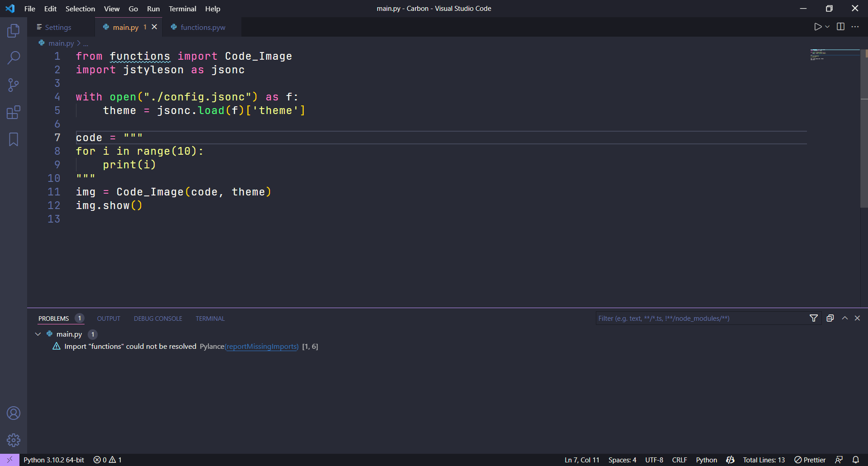Open the Run menu
This screenshot has width=868, height=466.
point(153,9)
